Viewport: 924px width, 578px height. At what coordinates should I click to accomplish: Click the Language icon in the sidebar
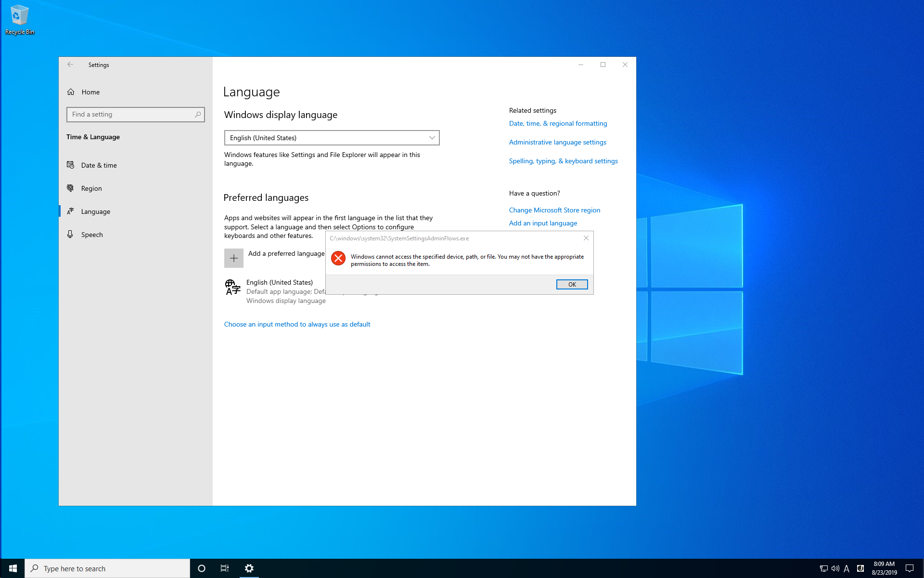[70, 211]
